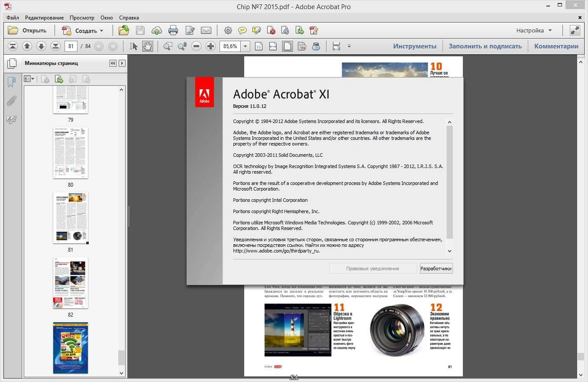Select page 82 thumbnail
The width and height of the screenshot is (588, 382).
pos(71,283)
